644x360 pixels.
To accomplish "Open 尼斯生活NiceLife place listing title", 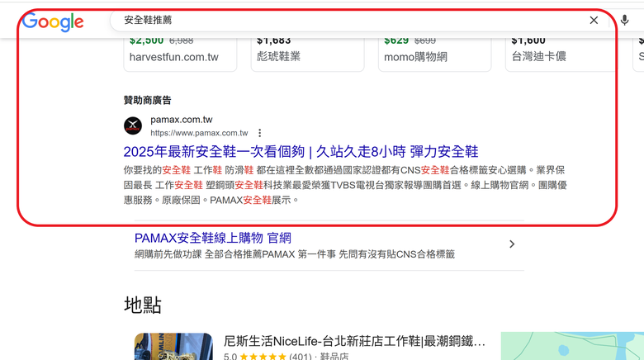I will pyautogui.click(x=354, y=341).
